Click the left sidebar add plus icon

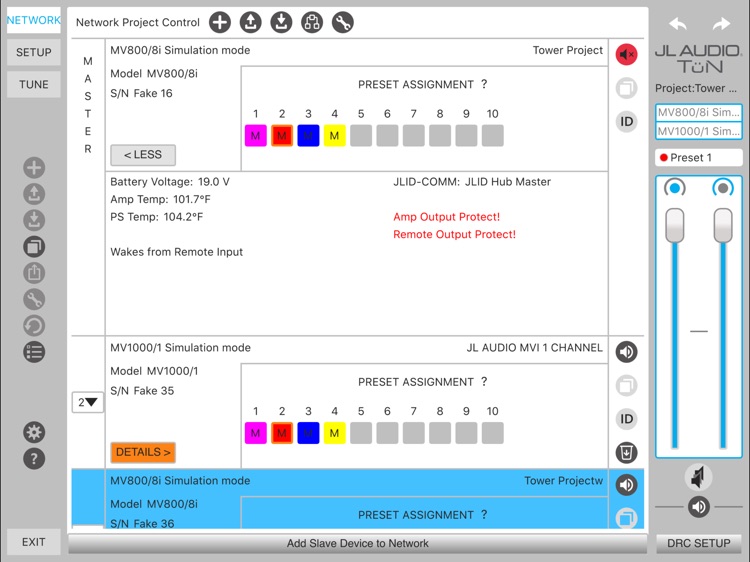pyautogui.click(x=34, y=168)
